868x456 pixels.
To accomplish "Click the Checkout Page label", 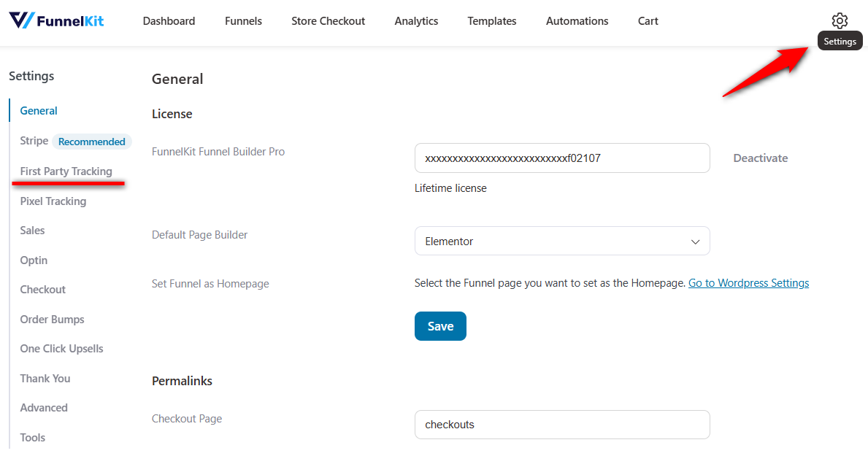I will coord(187,419).
